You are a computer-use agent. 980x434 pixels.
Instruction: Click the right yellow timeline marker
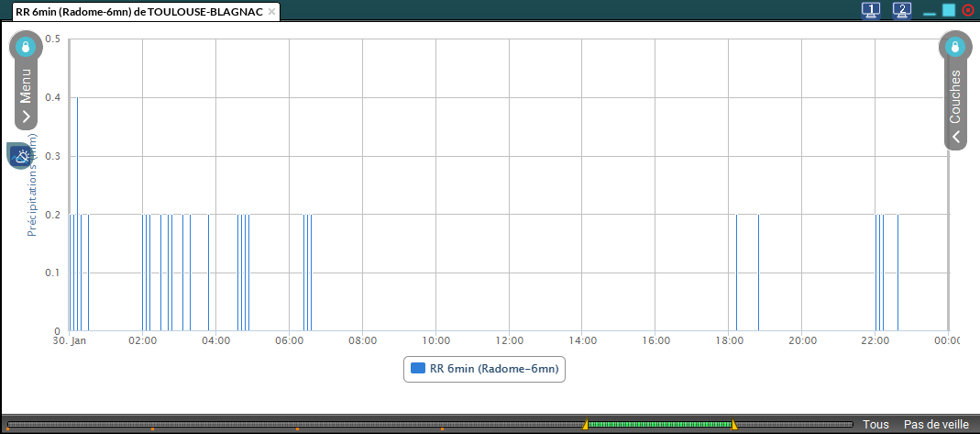click(x=733, y=424)
